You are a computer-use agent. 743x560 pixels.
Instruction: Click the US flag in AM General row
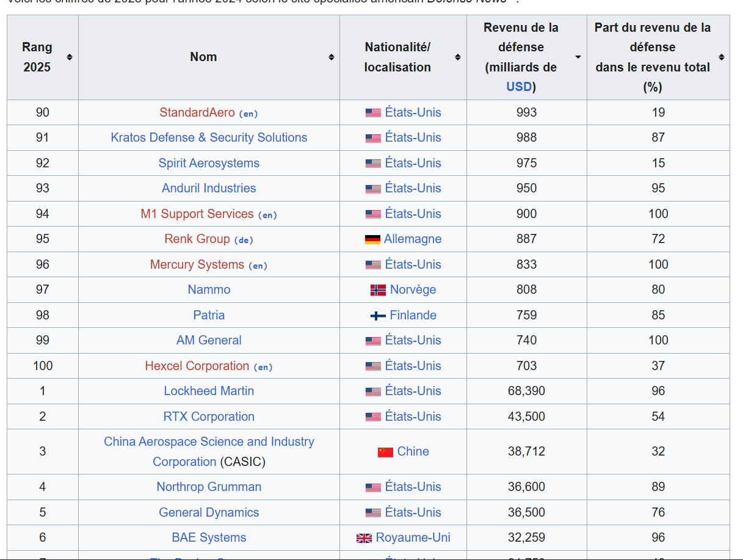373,341
